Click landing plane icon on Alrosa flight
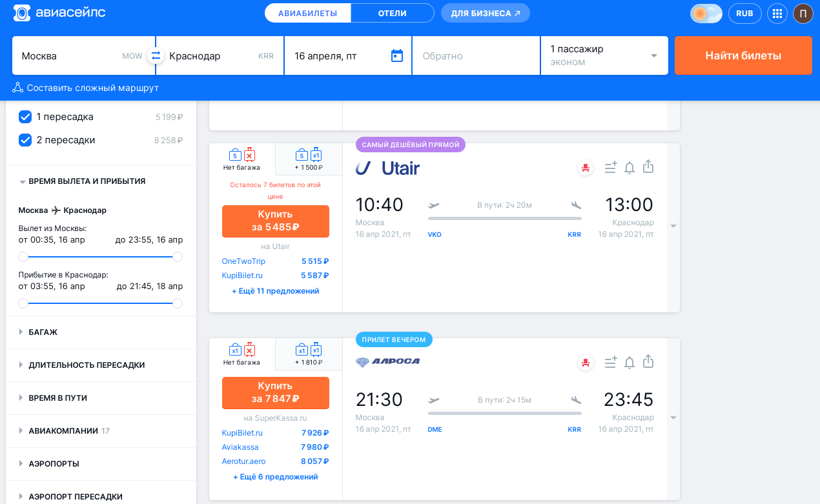Screen dimensions: 820x504 (576, 400)
